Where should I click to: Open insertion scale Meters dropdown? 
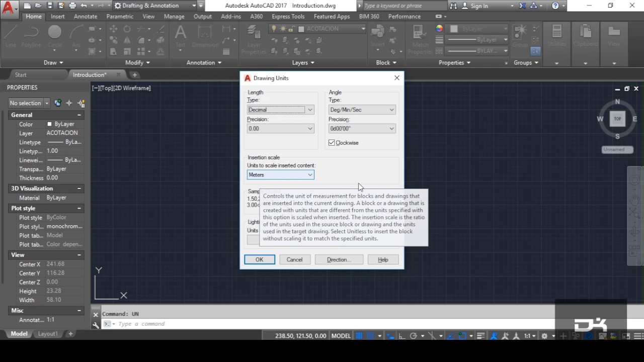point(281,174)
